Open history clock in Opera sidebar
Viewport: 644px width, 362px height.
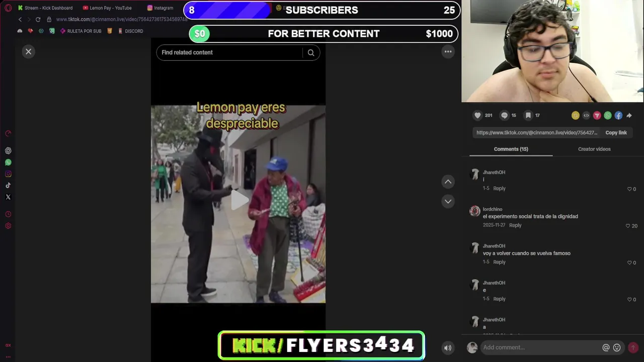[8, 214]
